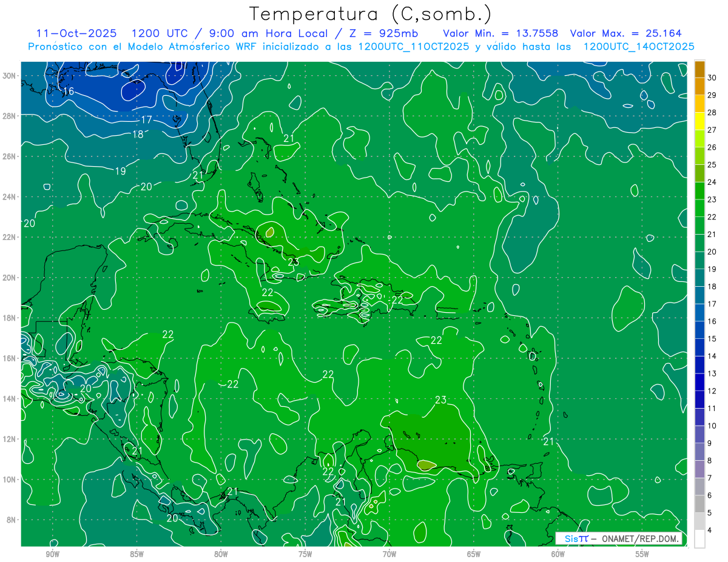Click the "1200UTC_14OCT2025" valid-until timestamp
This screenshot has height=562, width=728.
coord(639,47)
